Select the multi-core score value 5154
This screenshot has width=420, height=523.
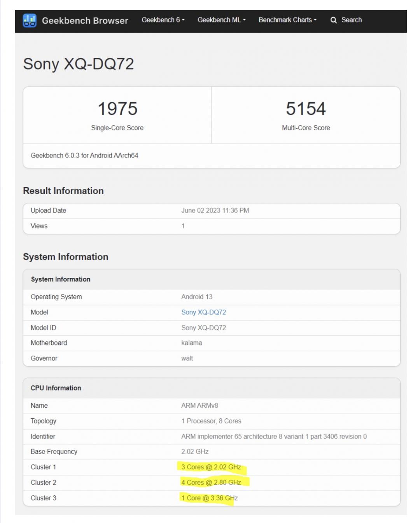pos(306,109)
